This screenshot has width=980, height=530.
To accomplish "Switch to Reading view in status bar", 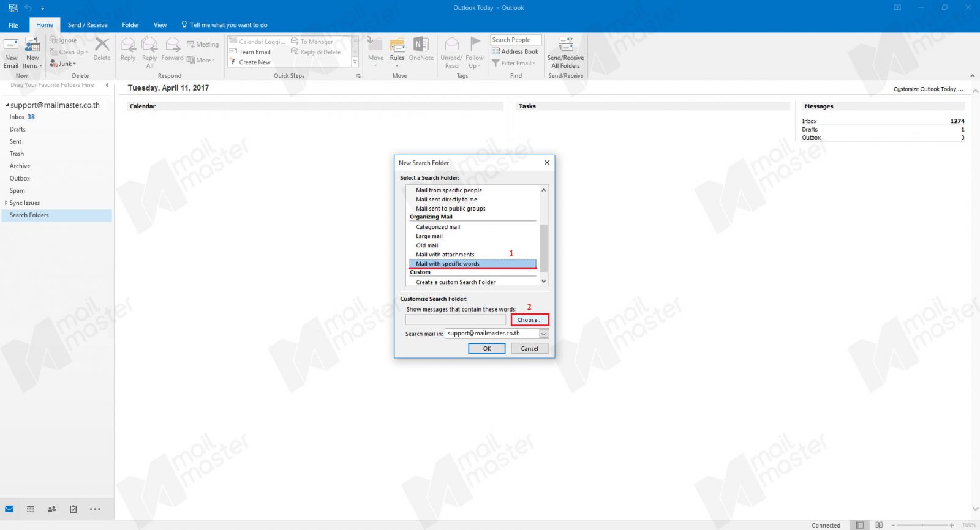I will pyautogui.click(x=879, y=525).
